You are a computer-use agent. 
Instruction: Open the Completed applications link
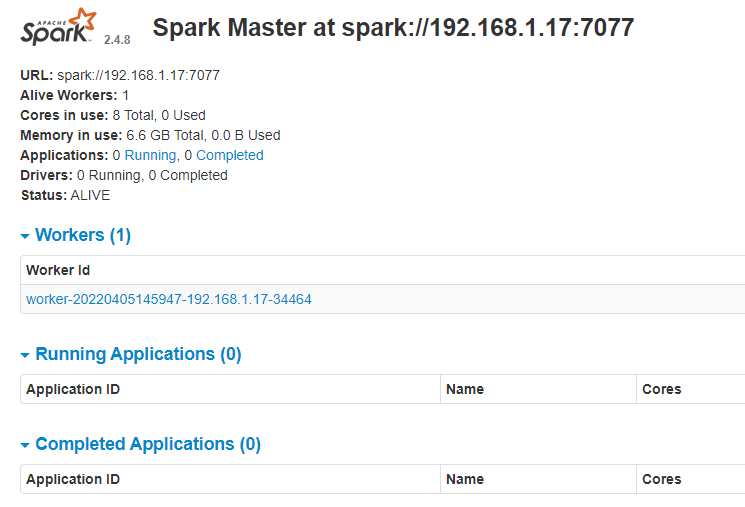(230, 155)
